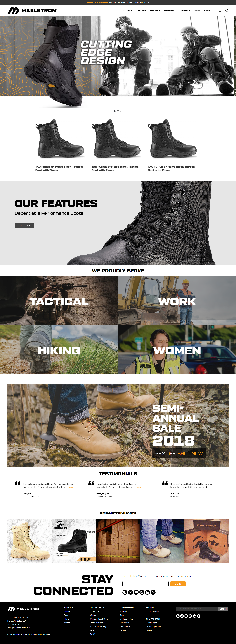Screen dimensions: 236x644
Task: Click the Stay Connected email signup field
Action: pos(145,584)
